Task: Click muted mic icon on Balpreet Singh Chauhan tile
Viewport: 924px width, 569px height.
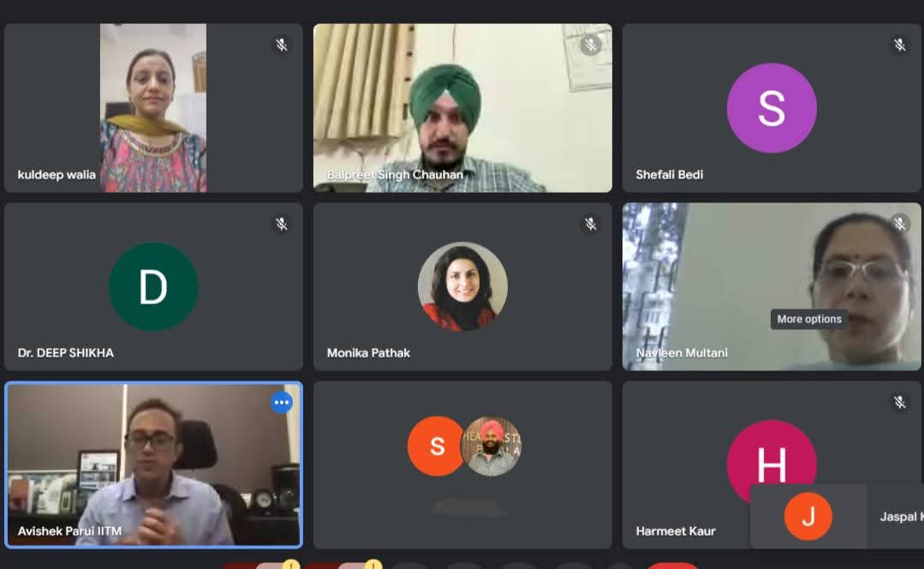Action: (x=591, y=45)
